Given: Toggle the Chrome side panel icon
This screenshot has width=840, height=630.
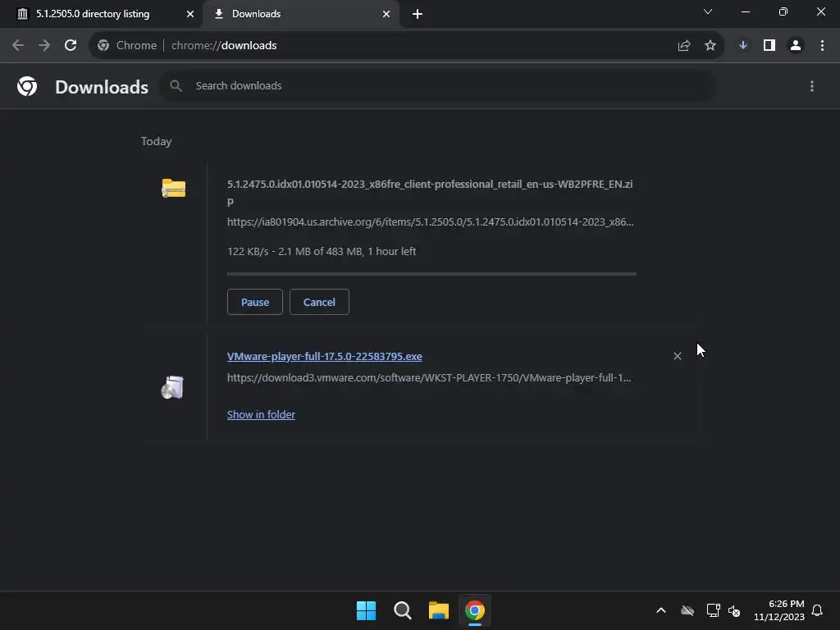Looking at the screenshot, I should [769, 46].
